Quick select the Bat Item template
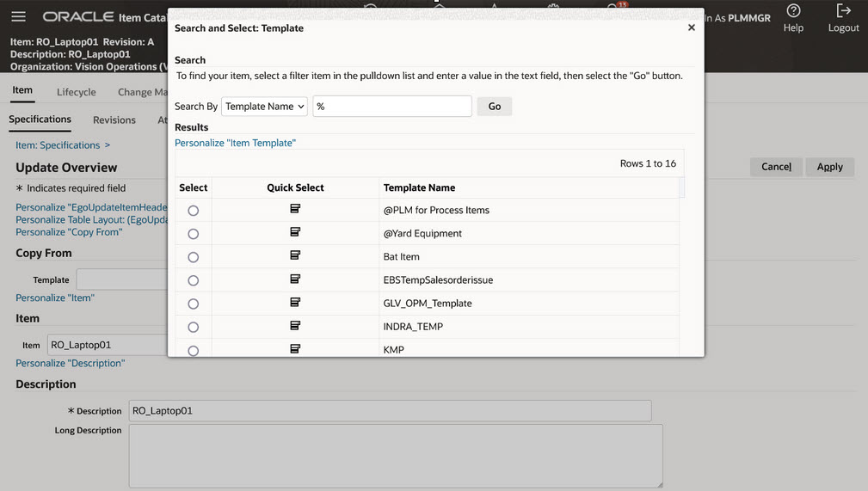 (295, 255)
